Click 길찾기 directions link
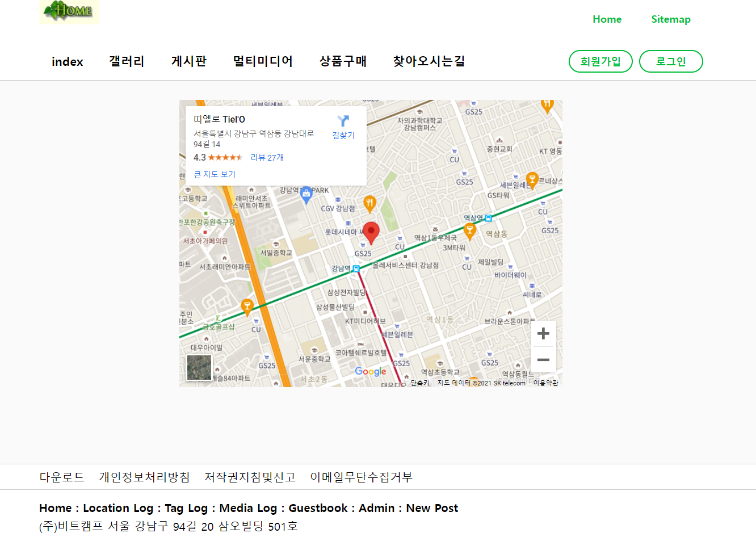This screenshot has height=533, width=756. pyautogui.click(x=343, y=135)
